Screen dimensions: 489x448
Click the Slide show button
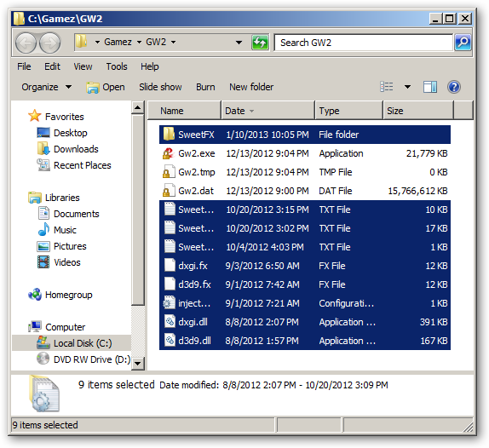[x=160, y=87]
